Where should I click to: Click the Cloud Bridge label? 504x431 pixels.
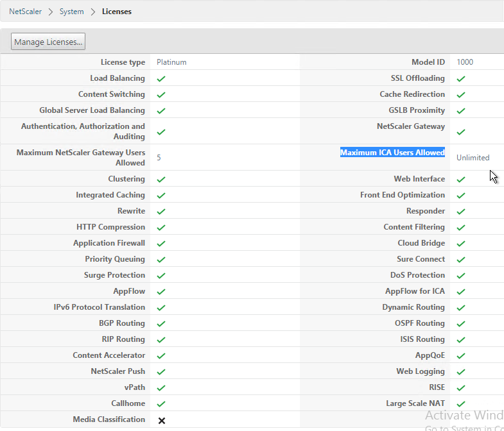[x=421, y=243]
